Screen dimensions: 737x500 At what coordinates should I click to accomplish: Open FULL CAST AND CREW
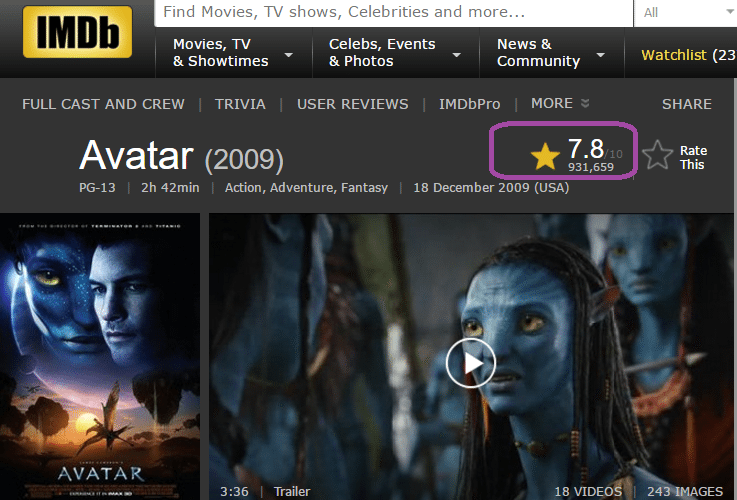103,104
